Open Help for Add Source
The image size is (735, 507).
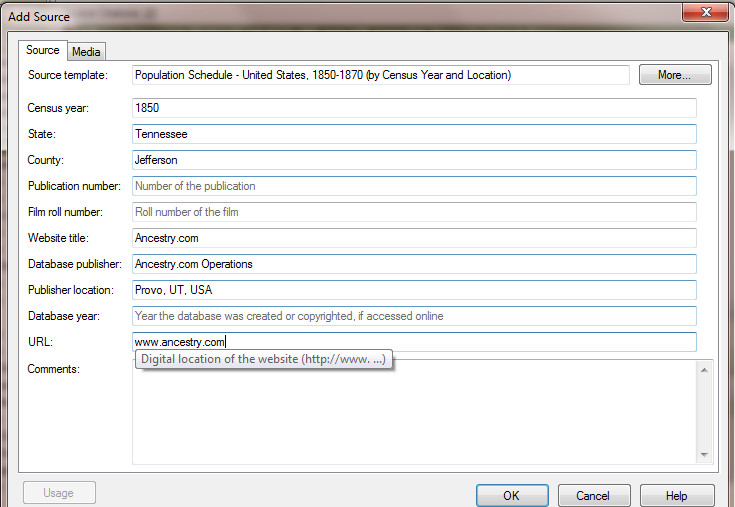tap(677, 496)
